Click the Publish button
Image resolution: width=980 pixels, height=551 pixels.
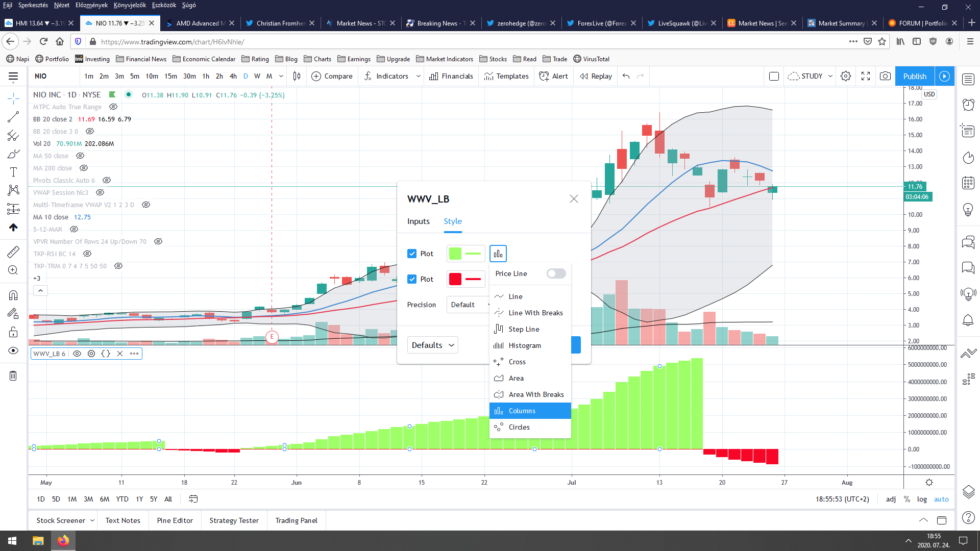pos(914,76)
